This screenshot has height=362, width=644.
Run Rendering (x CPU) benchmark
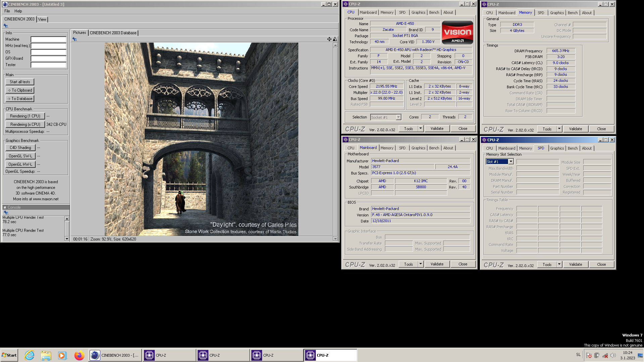[x=25, y=124]
